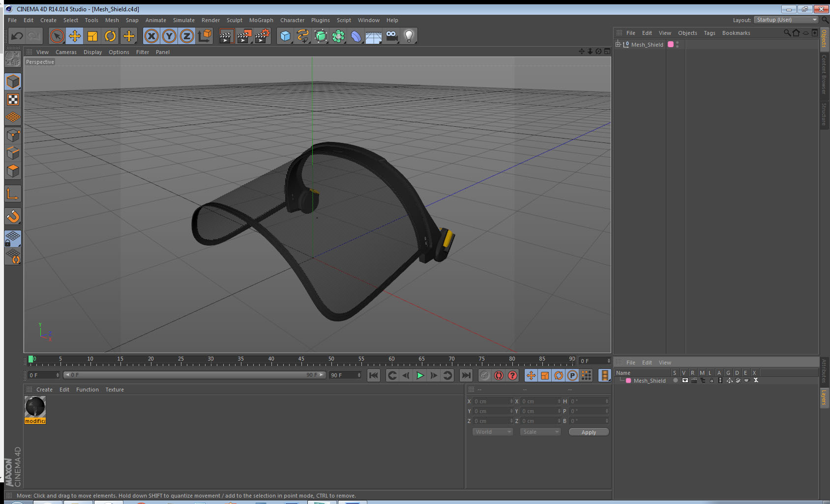Toggle Mesh_Shield layer solo dot

click(675, 380)
